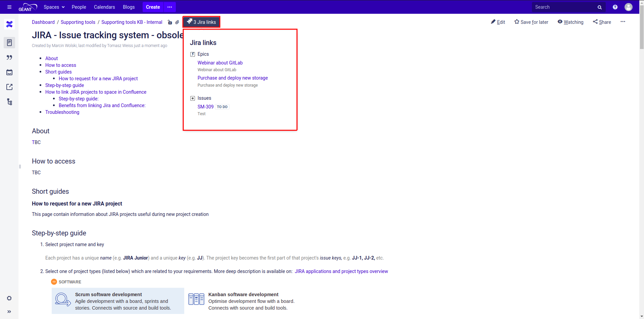Open Calendars icon in the sidebar
Image resolution: width=644 pixels, height=319 pixels.
tap(9, 72)
